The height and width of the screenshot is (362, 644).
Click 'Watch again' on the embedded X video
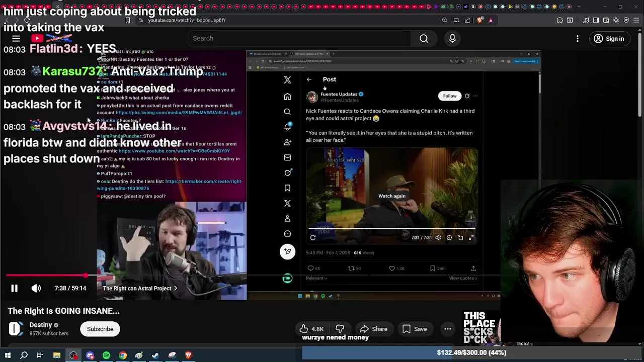click(x=392, y=196)
